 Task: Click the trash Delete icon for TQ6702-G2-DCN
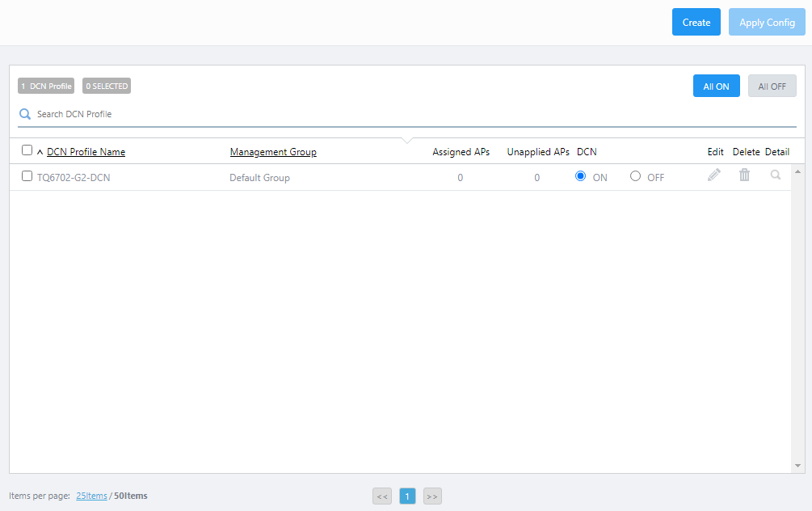[744, 175]
